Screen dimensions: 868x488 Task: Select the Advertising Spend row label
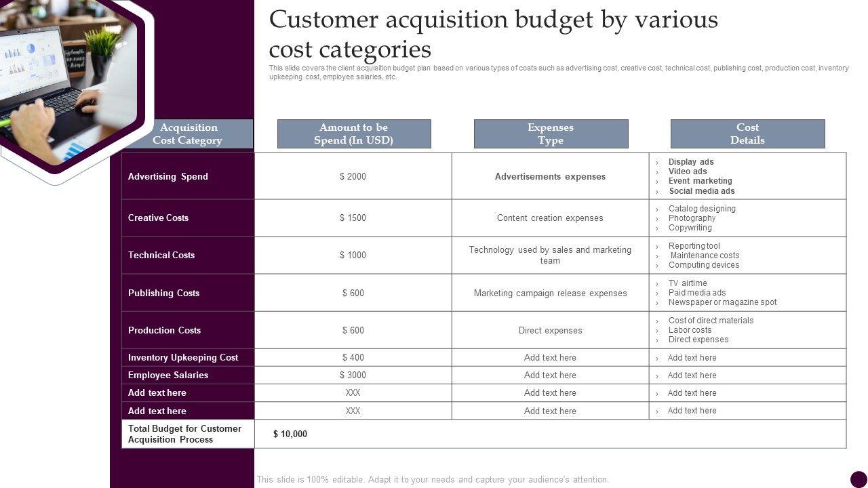coord(168,176)
